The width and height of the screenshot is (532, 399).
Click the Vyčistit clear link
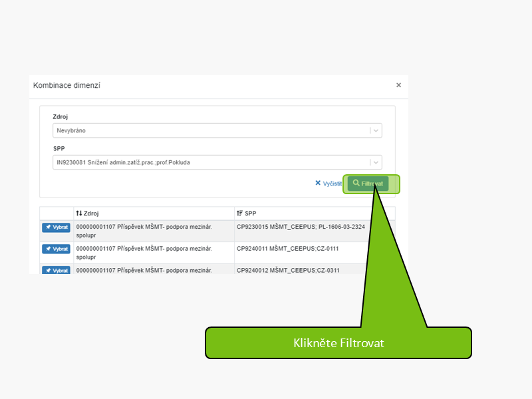coord(329,184)
